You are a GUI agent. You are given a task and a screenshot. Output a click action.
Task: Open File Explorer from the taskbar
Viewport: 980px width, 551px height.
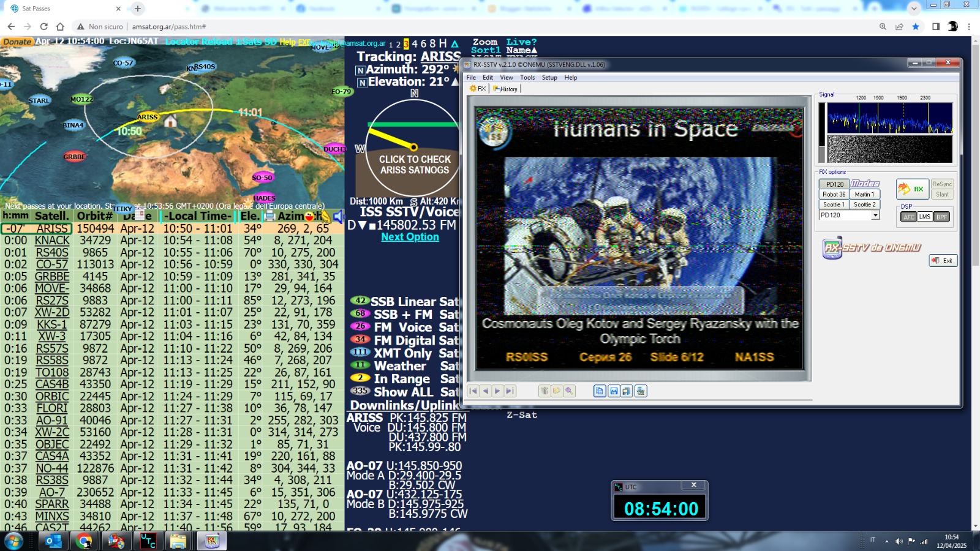178,541
